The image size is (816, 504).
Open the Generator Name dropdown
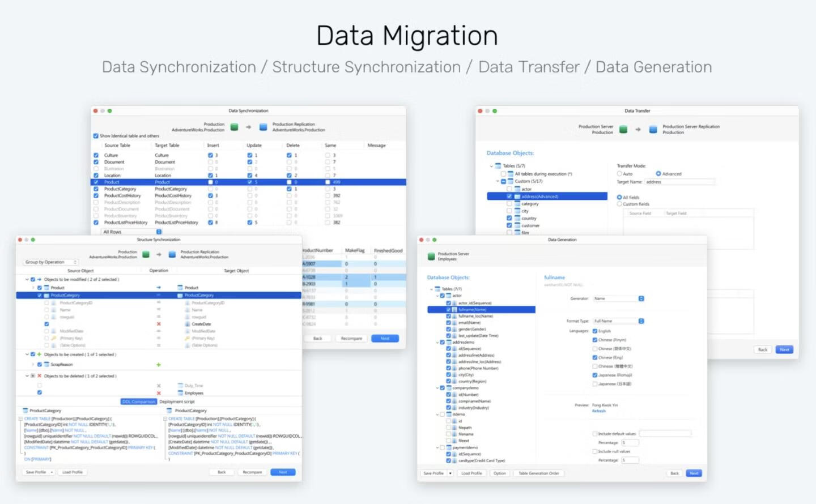pyautogui.click(x=619, y=298)
